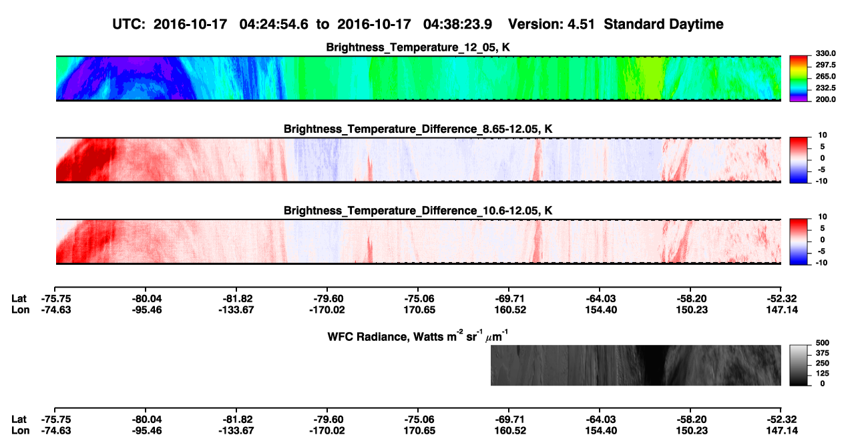
Task: Click longitude -133.67 on the upper axis
Action: pos(236,310)
